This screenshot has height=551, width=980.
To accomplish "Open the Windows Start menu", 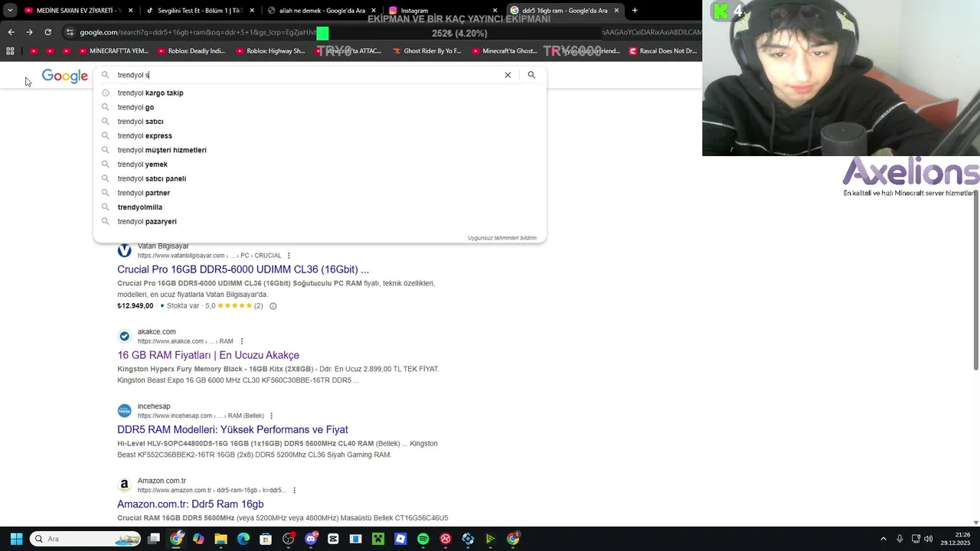I will (16, 539).
